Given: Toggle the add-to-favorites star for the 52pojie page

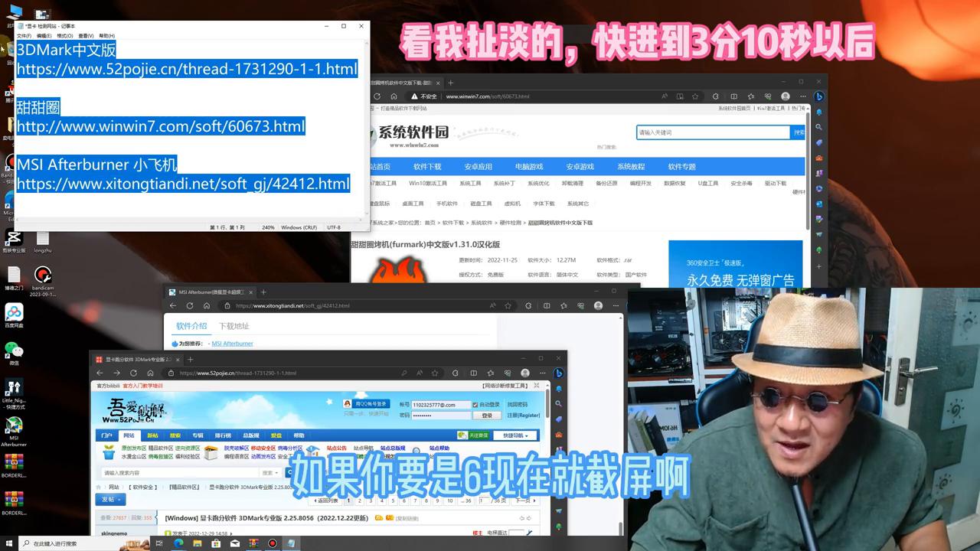Looking at the screenshot, I should [436, 373].
